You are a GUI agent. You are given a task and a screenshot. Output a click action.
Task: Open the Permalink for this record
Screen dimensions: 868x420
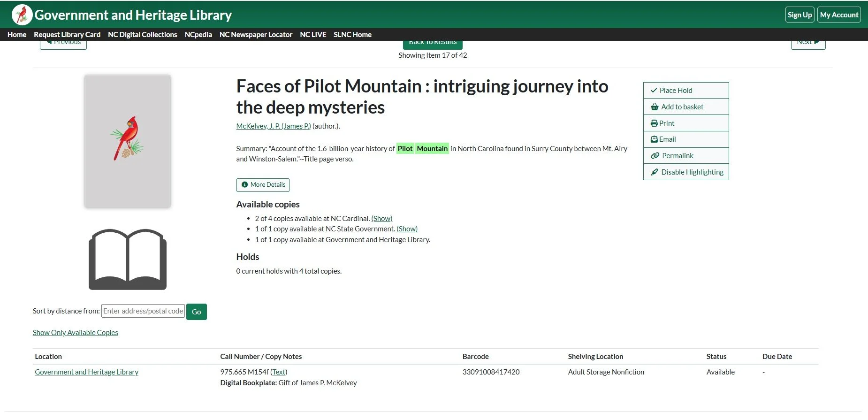(686, 156)
